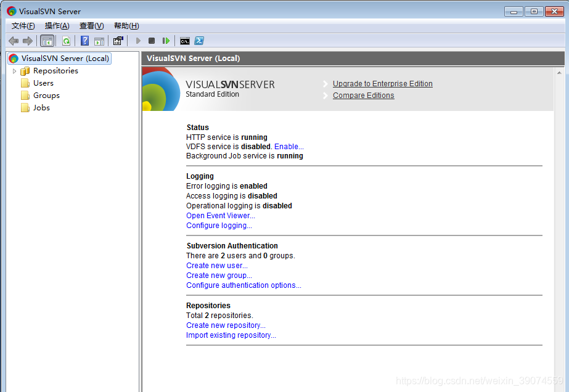
Task: Open Help with the question mark icon
Action: [x=84, y=41]
